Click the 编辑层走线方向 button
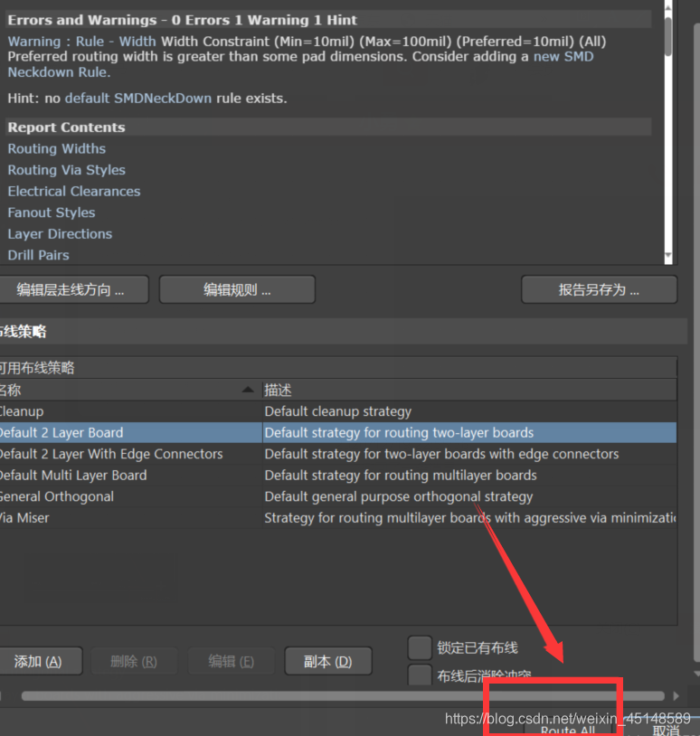700x736 pixels. (x=72, y=290)
